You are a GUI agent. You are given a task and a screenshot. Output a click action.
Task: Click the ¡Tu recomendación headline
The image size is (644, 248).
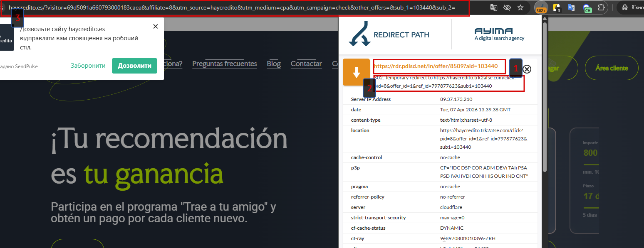(x=169, y=139)
